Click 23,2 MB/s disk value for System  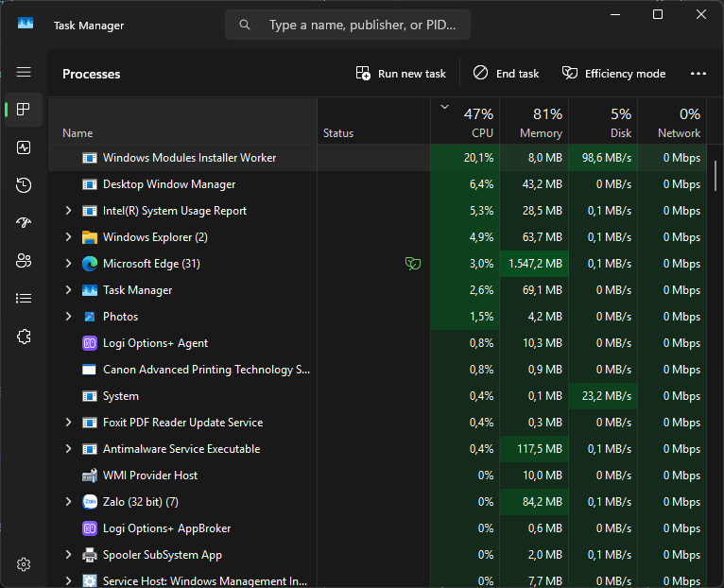pos(603,396)
